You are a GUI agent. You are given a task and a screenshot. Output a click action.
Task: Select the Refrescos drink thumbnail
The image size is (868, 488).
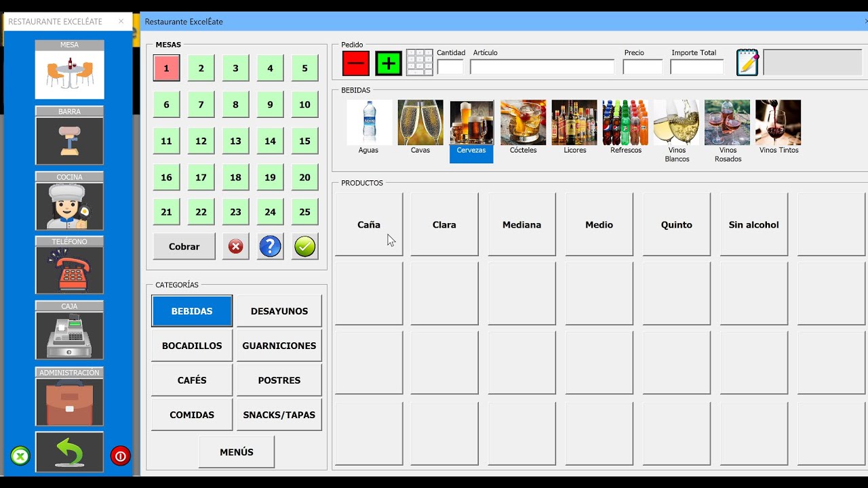click(625, 123)
